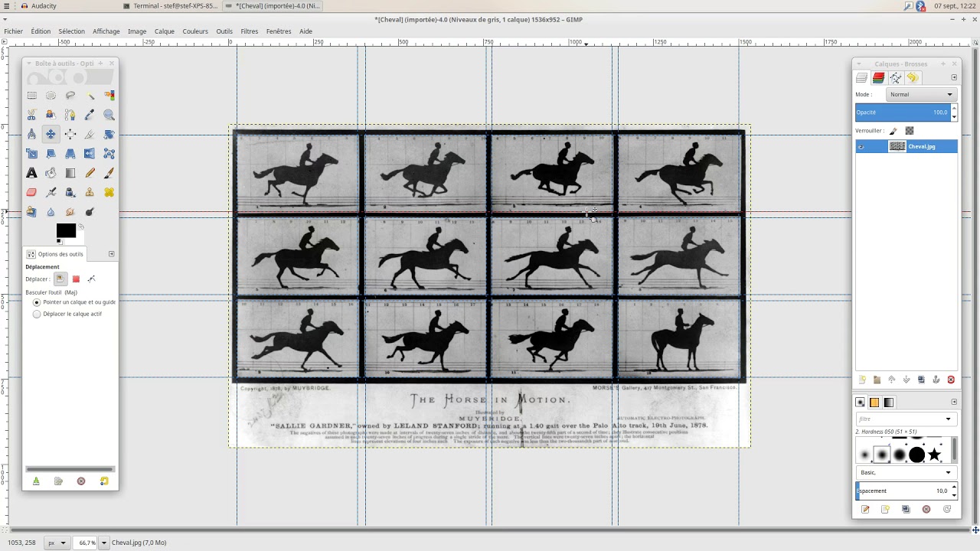Select the Color Picker eyedropper tool
Viewport: 980px width, 551px height.
[90, 115]
